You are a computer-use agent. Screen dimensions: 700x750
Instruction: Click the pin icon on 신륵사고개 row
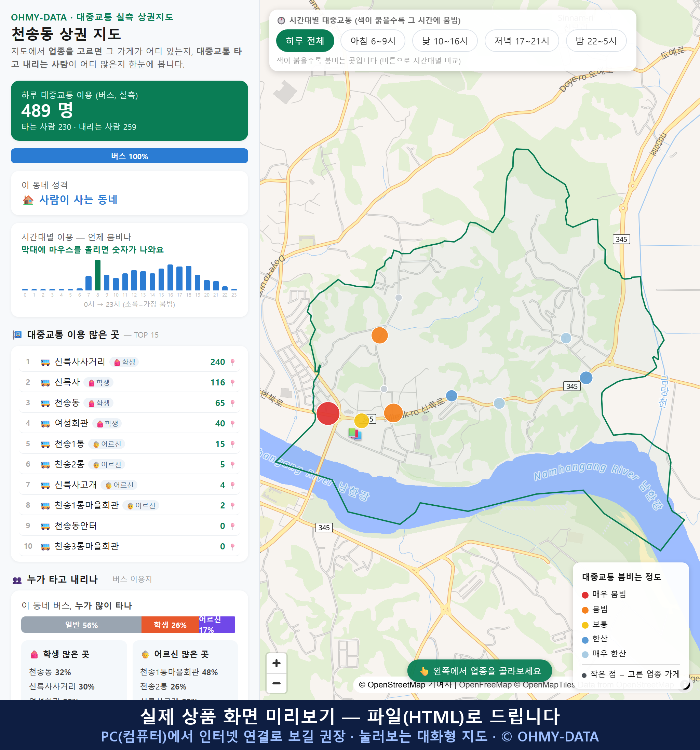click(232, 485)
